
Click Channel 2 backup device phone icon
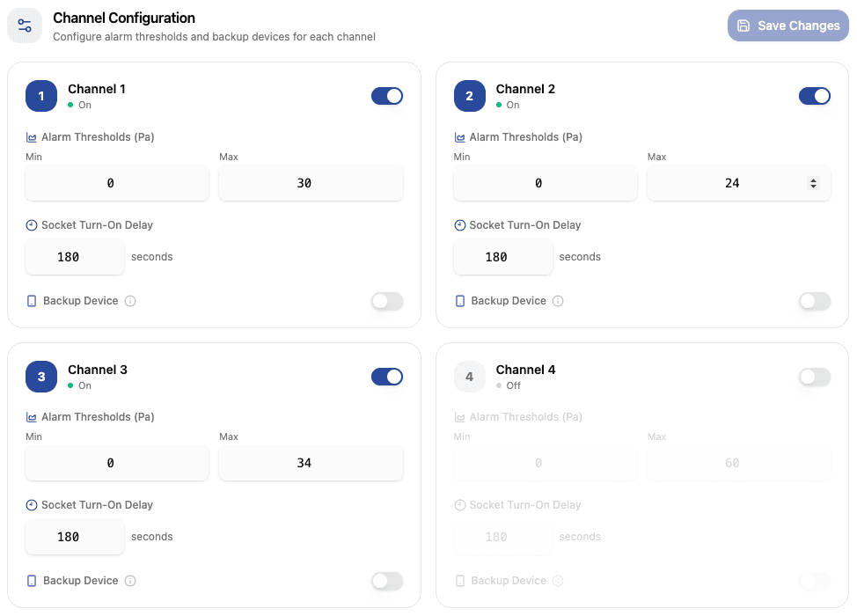click(460, 301)
